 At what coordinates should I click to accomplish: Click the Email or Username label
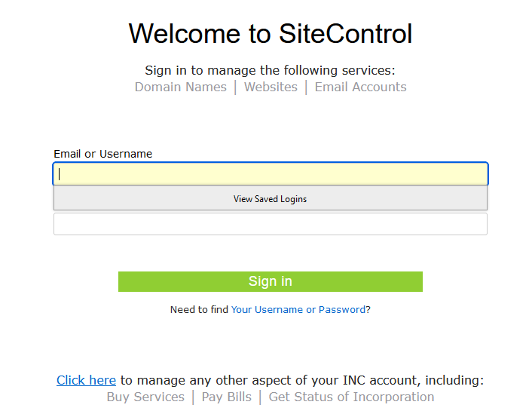[102, 154]
